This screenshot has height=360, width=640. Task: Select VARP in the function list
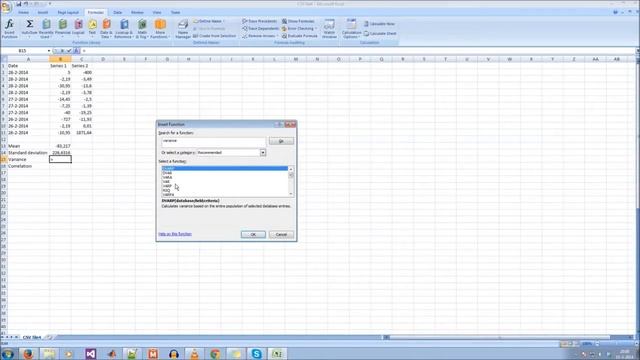click(167, 186)
